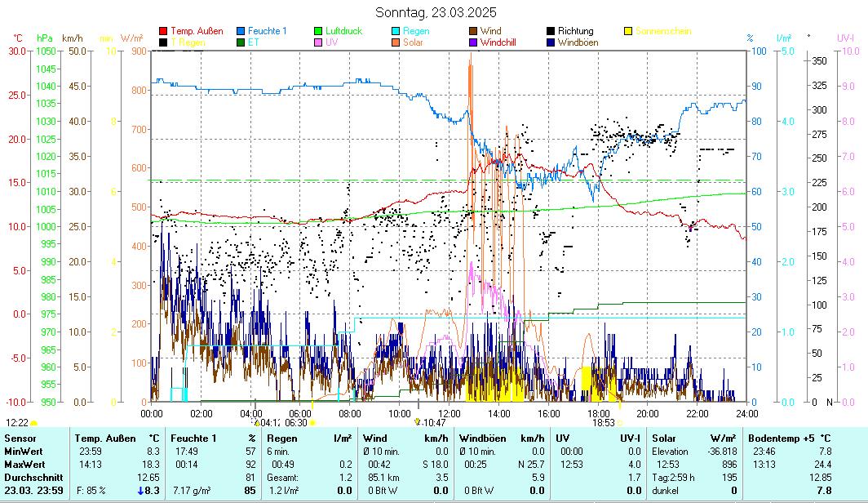Click the ET legend label
Screen dimensions: 868x503
click(x=254, y=42)
